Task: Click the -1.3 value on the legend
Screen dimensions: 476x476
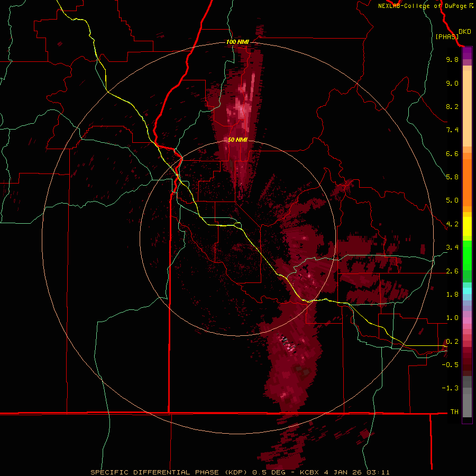Action: 450,388
